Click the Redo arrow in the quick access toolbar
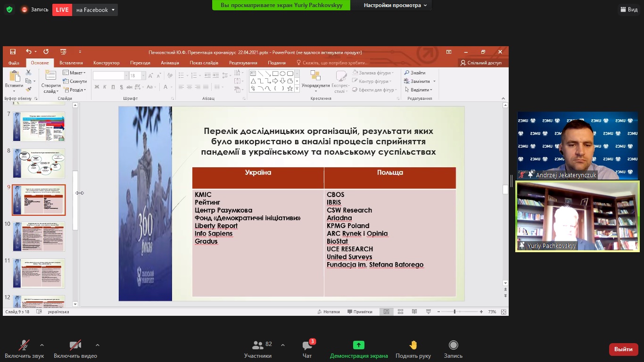This screenshot has width=644, height=362. (46, 52)
